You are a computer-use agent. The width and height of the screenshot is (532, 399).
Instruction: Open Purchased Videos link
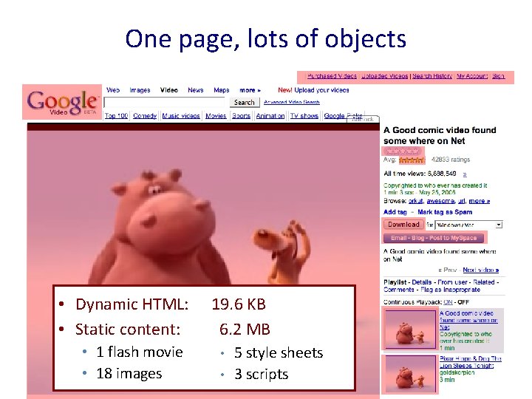332,76
